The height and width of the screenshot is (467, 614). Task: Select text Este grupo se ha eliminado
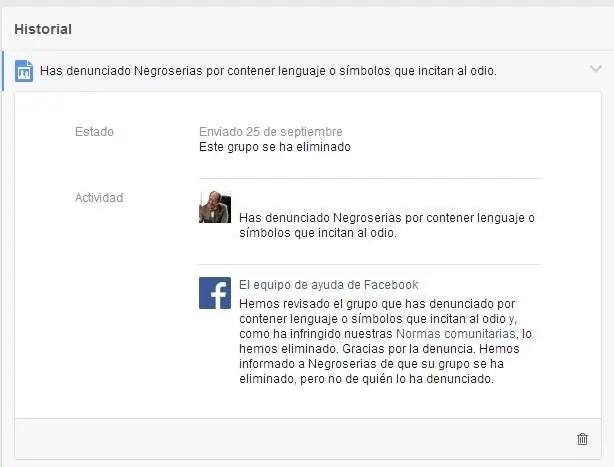(275, 147)
